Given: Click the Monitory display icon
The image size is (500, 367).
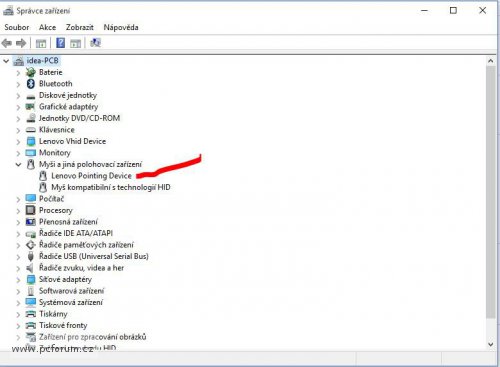Looking at the screenshot, I should (x=31, y=153).
